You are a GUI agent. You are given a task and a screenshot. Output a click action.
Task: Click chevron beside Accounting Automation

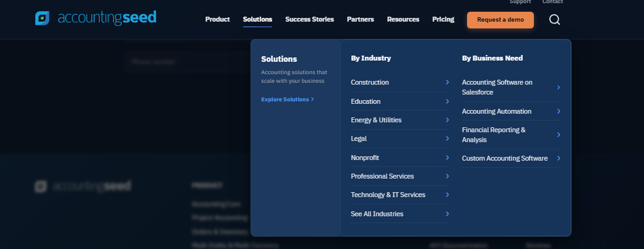559,111
